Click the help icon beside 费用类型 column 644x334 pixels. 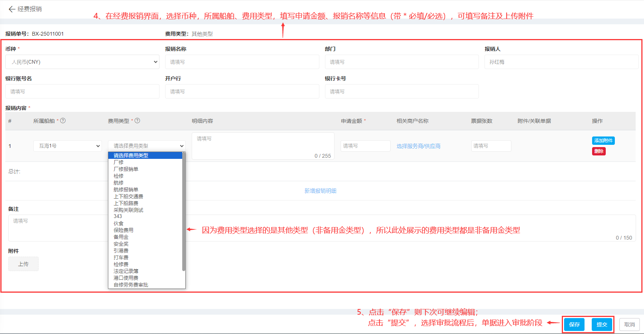137,121
